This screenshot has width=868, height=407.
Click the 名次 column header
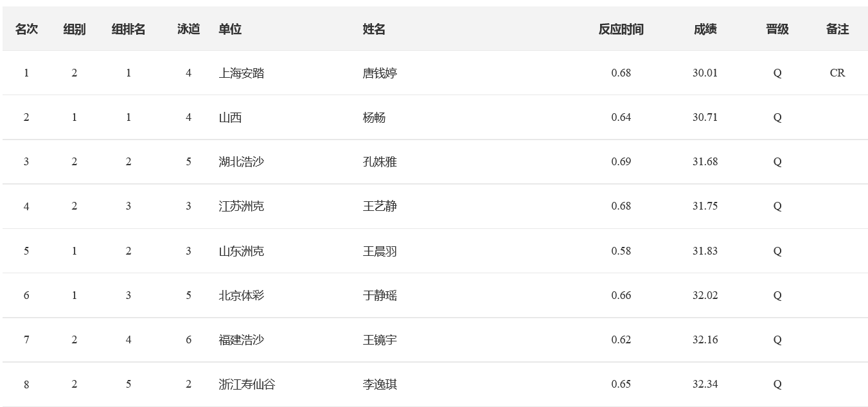tap(26, 29)
